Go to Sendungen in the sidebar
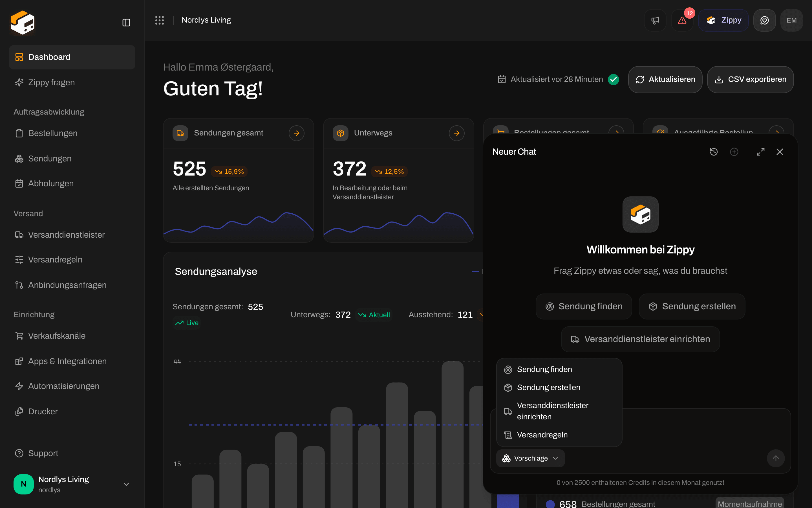Image resolution: width=812 pixels, height=508 pixels. pyautogui.click(x=72, y=159)
